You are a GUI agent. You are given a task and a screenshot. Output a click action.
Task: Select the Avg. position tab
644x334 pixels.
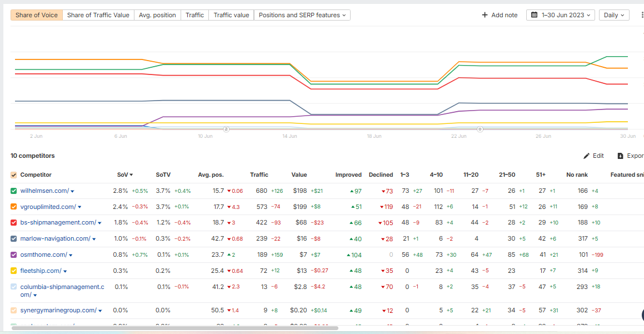tap(157, 15)
